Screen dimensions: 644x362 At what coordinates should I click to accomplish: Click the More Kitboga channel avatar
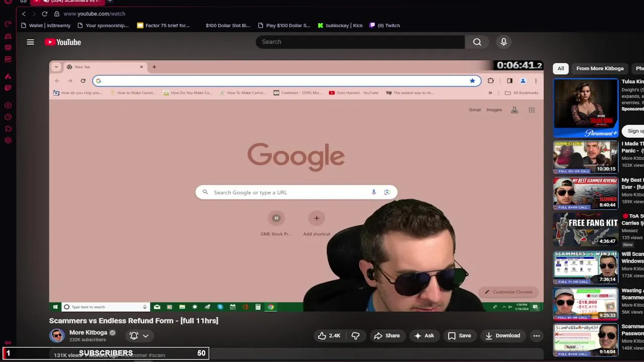pos(57,335)
